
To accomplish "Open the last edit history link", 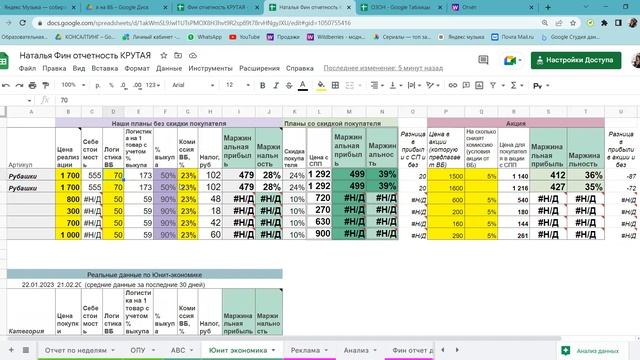I will pos(383,68).
